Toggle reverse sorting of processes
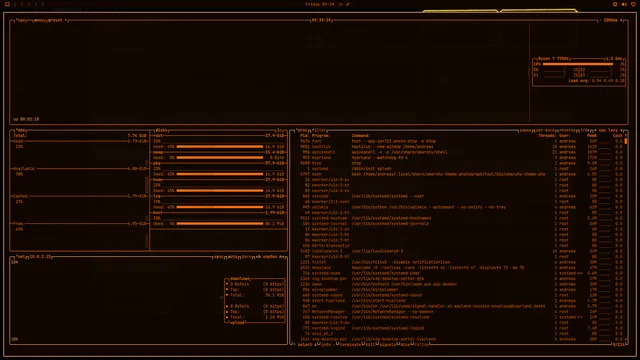 [x=567, y=130]
